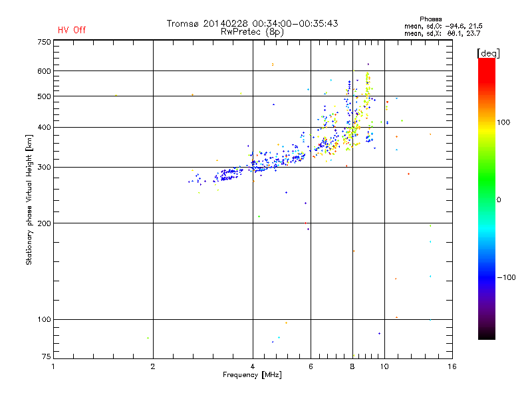Click the 'mean, sd,X: 88.1, 23.7' line

(442, 33)
